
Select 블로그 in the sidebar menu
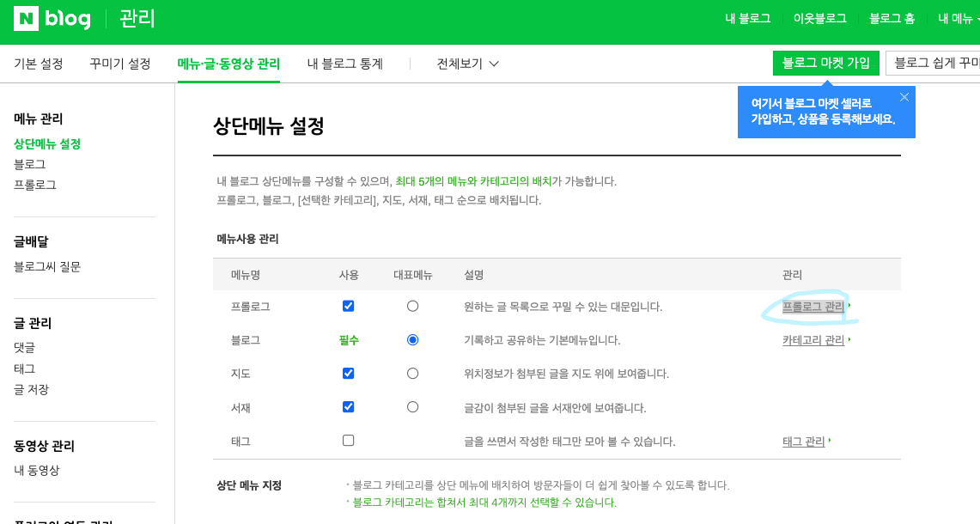[30, 164]
